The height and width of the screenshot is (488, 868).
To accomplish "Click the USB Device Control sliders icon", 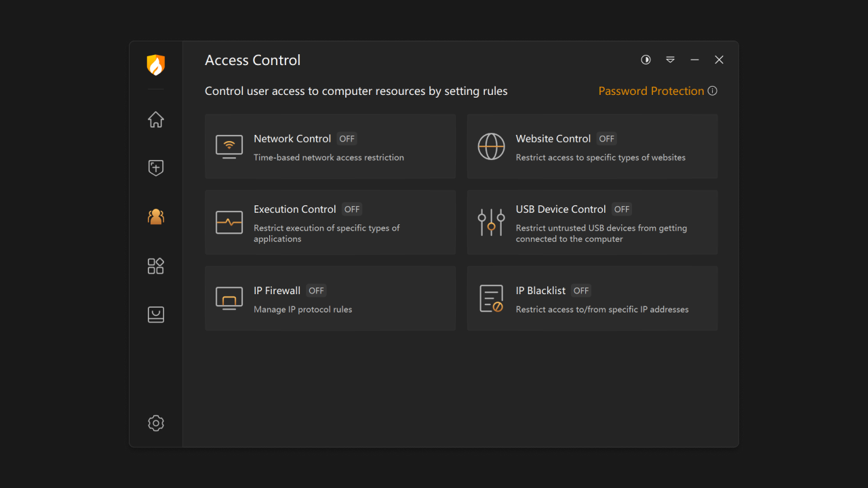I will pyautogui.click(x=491, y=222).
